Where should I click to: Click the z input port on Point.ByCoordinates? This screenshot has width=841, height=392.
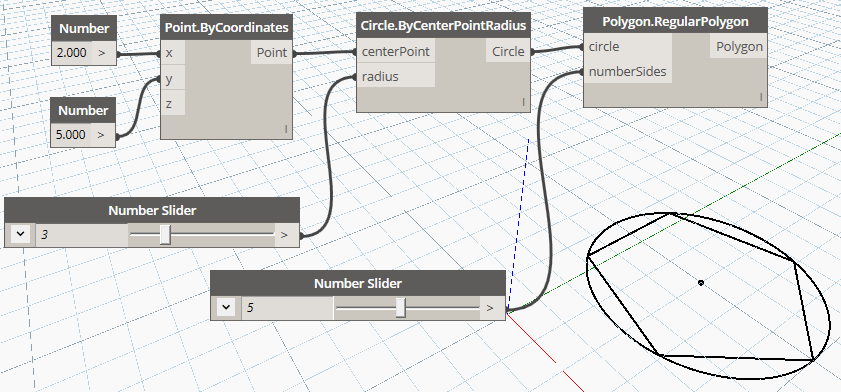173,104
